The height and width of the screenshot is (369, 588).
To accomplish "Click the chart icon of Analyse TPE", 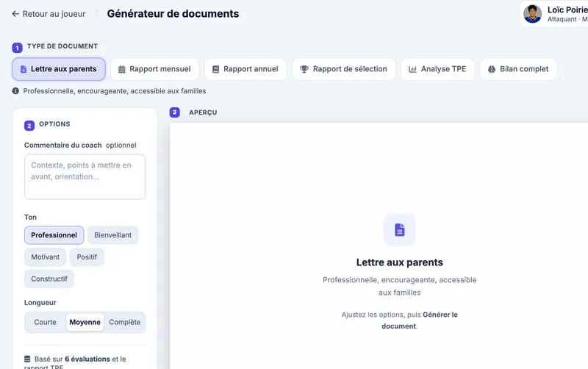I will 412,69.
